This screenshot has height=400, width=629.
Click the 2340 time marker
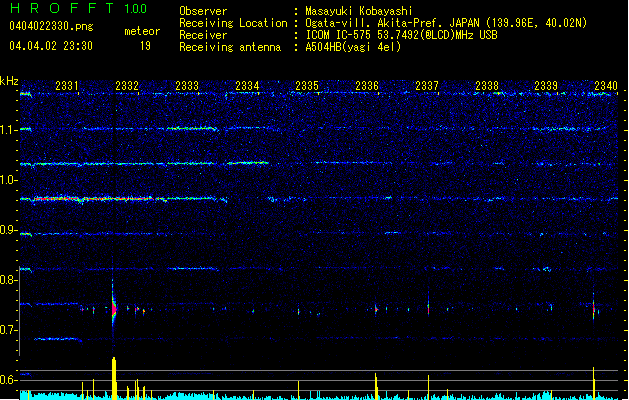point(606,86)
